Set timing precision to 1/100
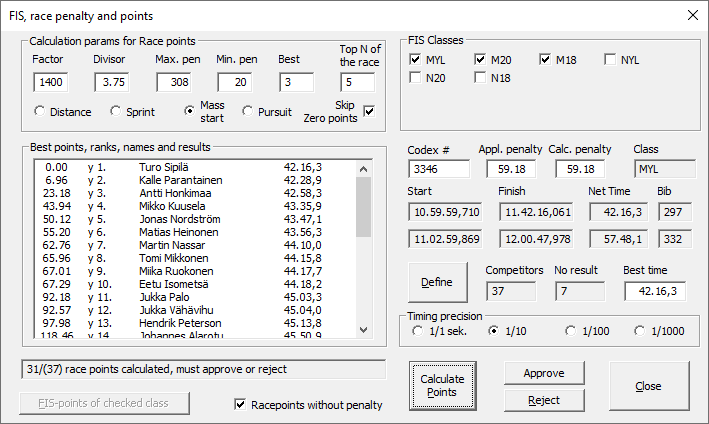The width and height of the screenshot is (709, 424). (571, 331)
